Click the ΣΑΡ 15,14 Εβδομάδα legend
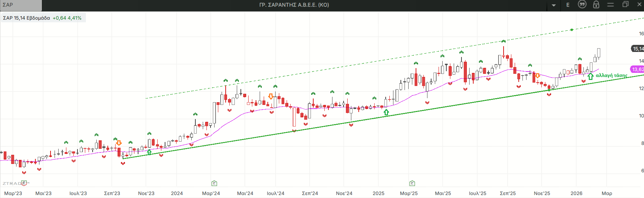 (x=42, y=18)
